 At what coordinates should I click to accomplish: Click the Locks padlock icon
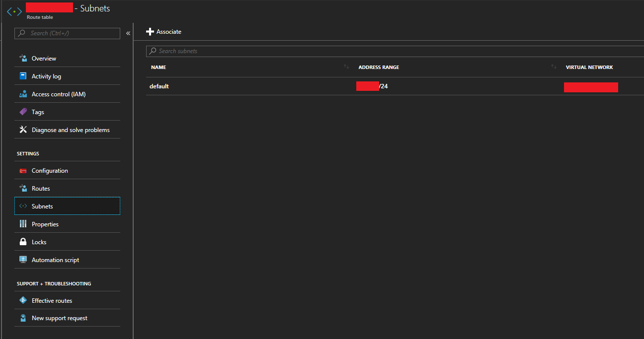[23, 242]
